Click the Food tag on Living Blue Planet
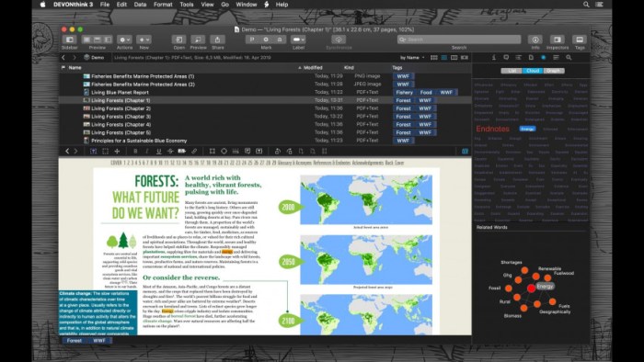Viewport: 644px width, 362px height. [x=426, y=92]
